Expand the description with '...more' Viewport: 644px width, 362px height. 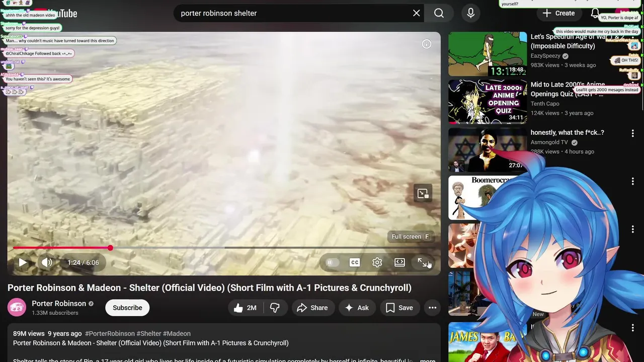tap(428, 360)
